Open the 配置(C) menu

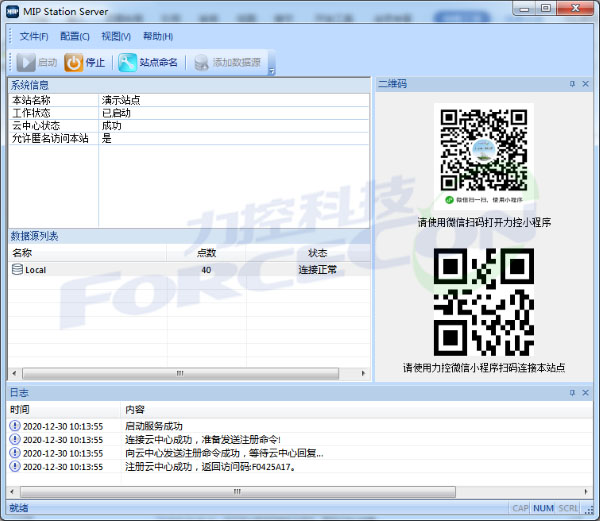coord(75,36)
